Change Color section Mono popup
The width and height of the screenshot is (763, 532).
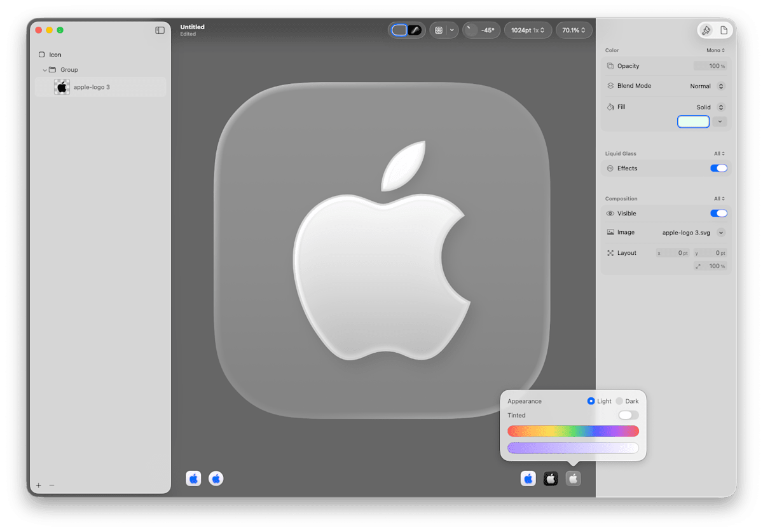pyautogui.click(x=715, y=50)
